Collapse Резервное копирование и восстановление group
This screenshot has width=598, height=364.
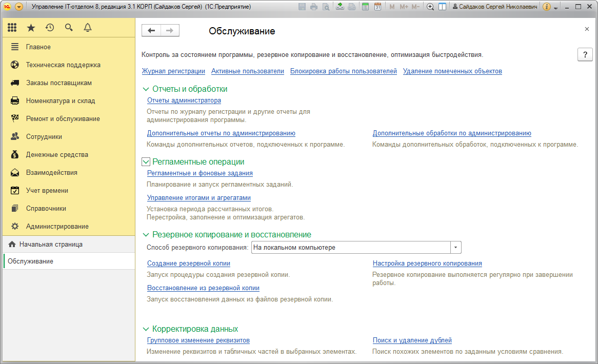point(146,234)
